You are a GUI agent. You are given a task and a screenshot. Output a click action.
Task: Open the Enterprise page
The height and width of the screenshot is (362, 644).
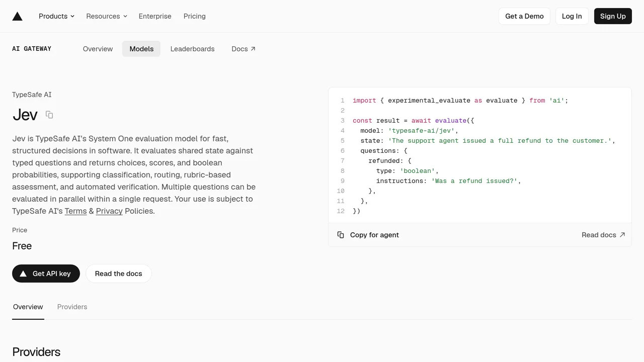pyautogui.click(x=155, y=16)
